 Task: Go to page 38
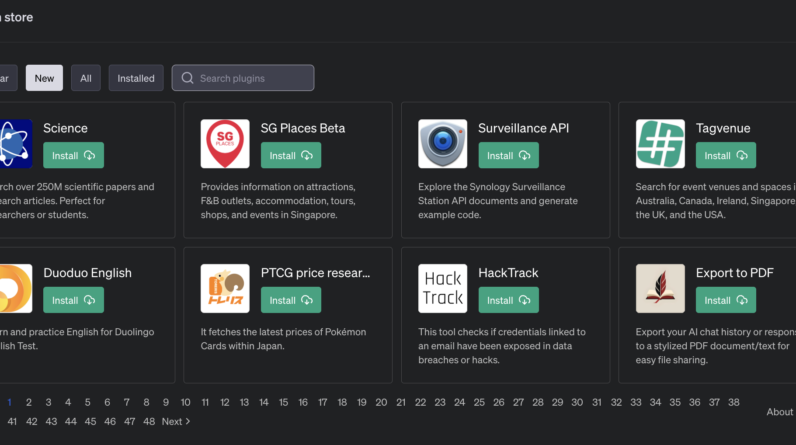[734, 402]
